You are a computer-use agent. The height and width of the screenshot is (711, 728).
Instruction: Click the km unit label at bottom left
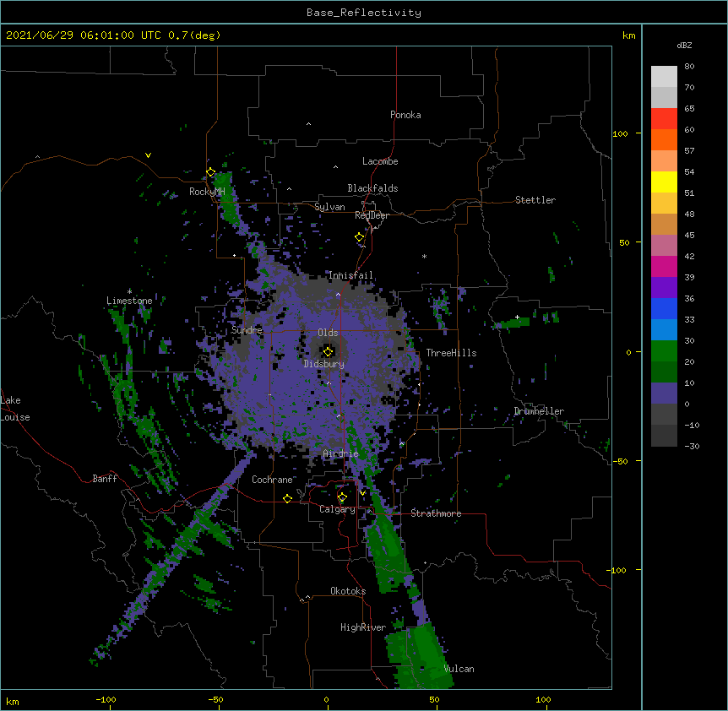(13, 701)
